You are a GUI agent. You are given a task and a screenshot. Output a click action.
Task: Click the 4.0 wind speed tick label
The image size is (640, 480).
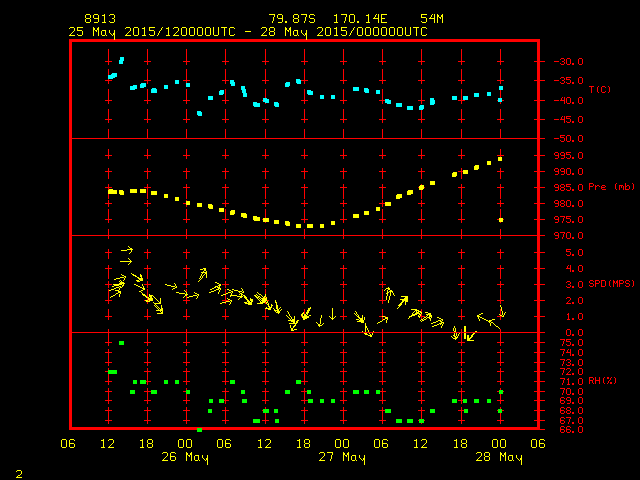tap(574, 269)
